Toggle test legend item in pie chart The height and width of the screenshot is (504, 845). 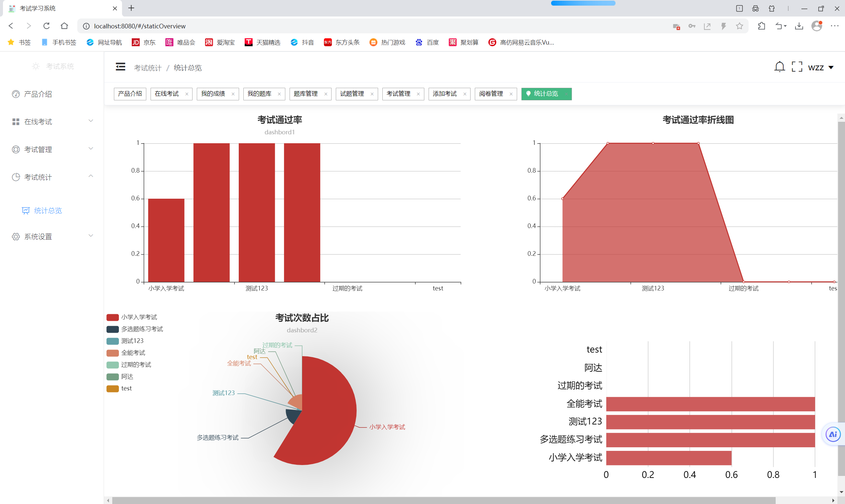click(x=126, y=388)
